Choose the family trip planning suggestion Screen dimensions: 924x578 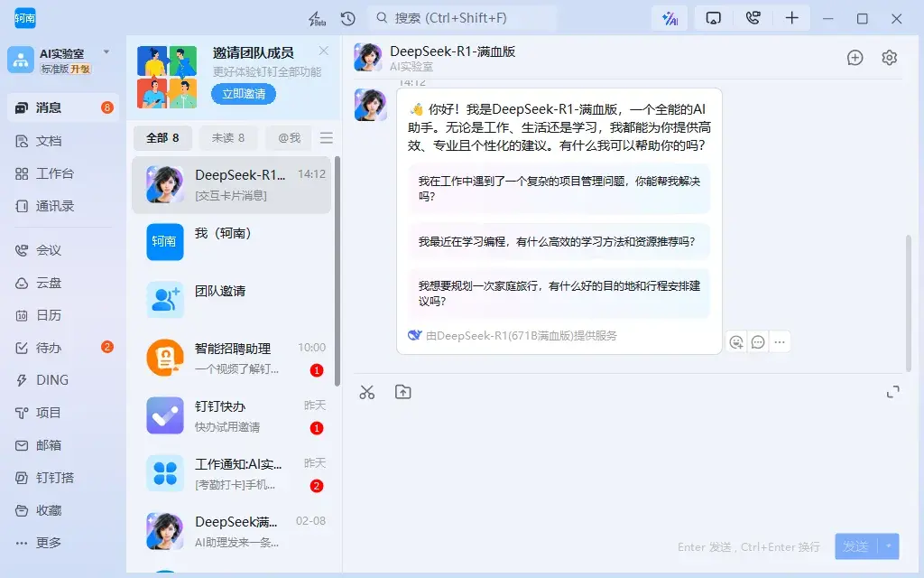559,294
